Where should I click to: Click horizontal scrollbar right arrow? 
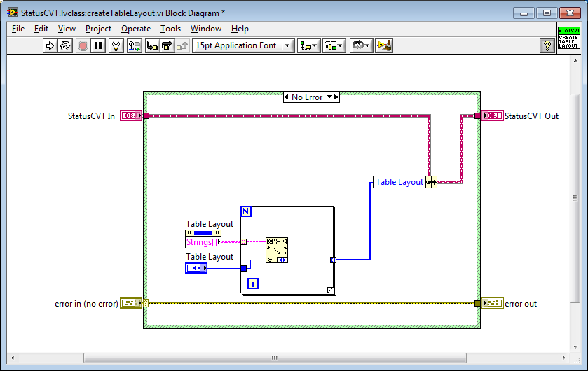click(563, 358)
